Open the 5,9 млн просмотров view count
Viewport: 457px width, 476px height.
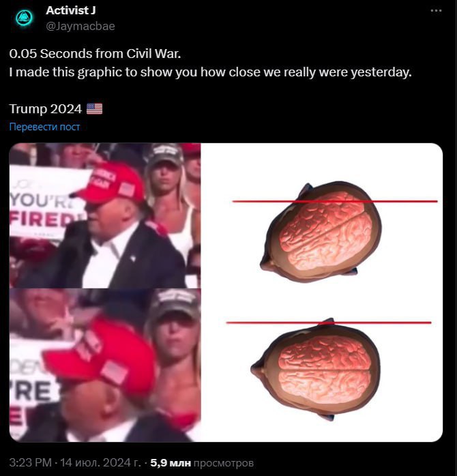[x=202, y=462]
